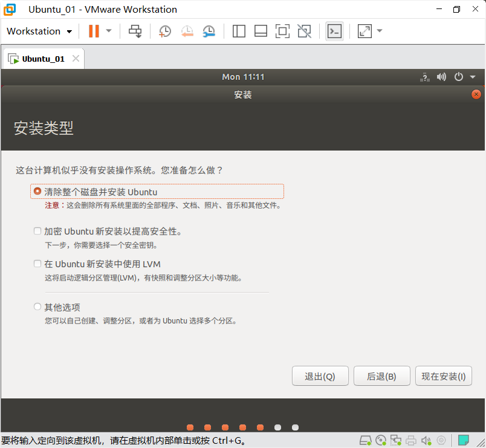Open the stretch display dropdown arrow
Image resolution: width=486 pixels, height=448 pixels.
pos(380,31)
